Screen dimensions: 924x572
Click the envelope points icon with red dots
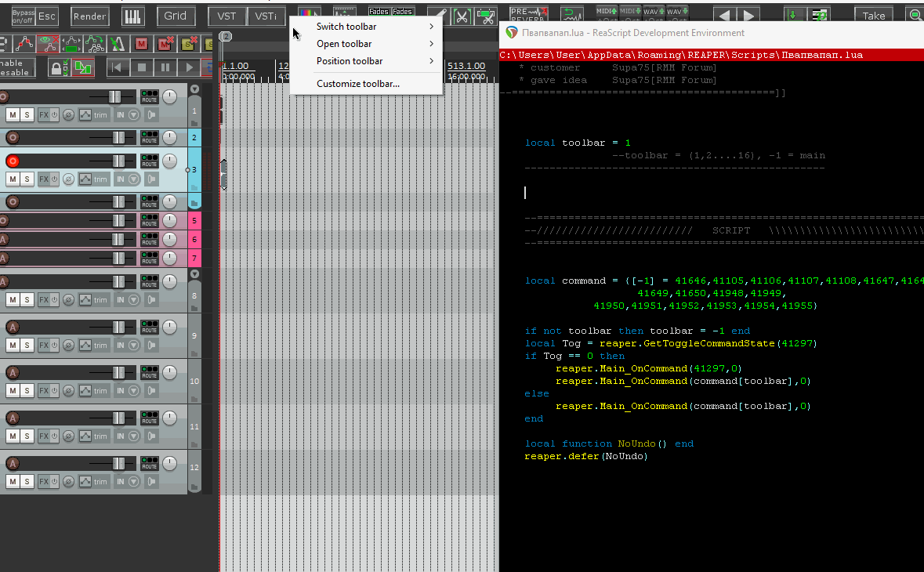tap(24, 43)
